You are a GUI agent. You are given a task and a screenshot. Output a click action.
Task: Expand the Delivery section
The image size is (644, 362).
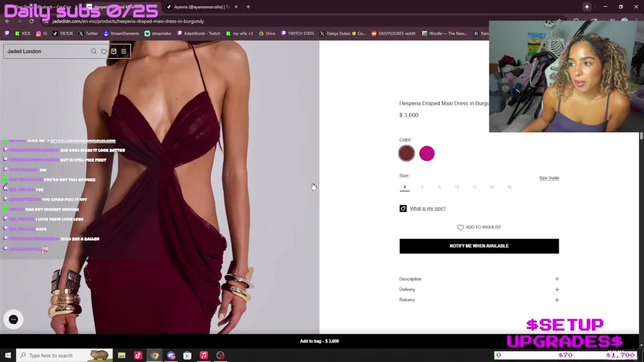[479, 290]
